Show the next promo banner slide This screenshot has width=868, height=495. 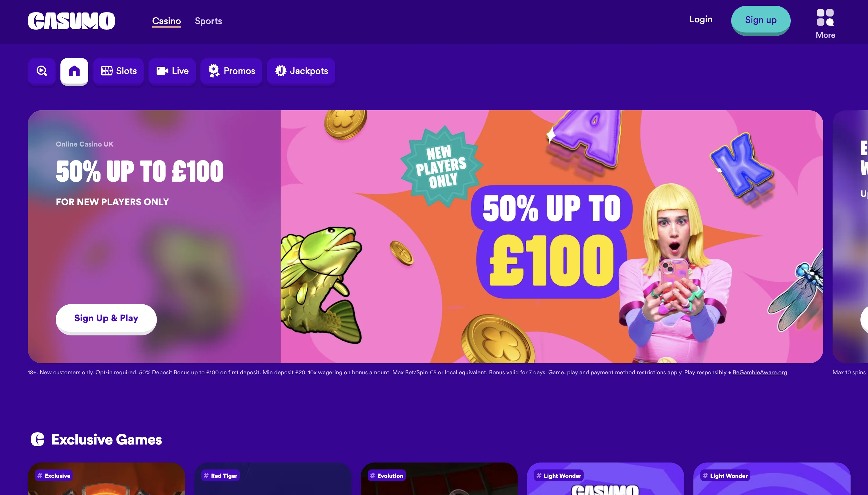point(865,319)
